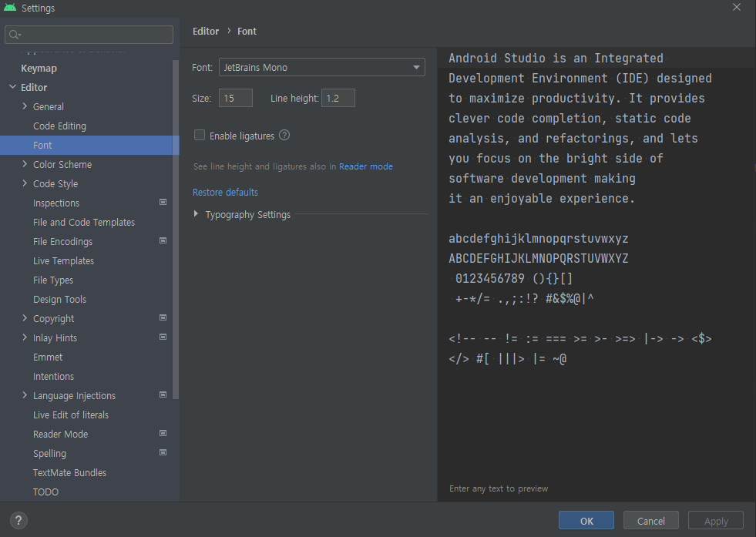The width and height of the screenshot is (756, 537).
Task: Open the Inspections settings page
Action: pyautogui.click(x=56, y=203)
